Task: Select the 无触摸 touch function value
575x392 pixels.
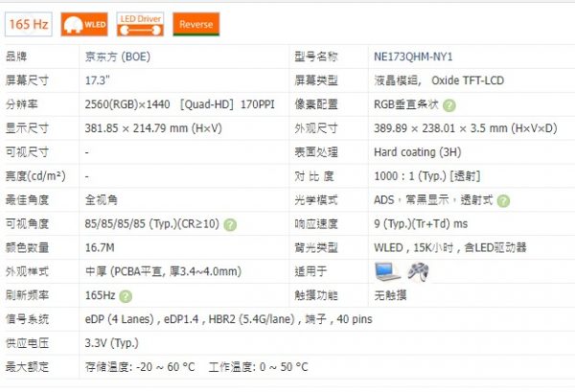Action: [x=390, y=295]
